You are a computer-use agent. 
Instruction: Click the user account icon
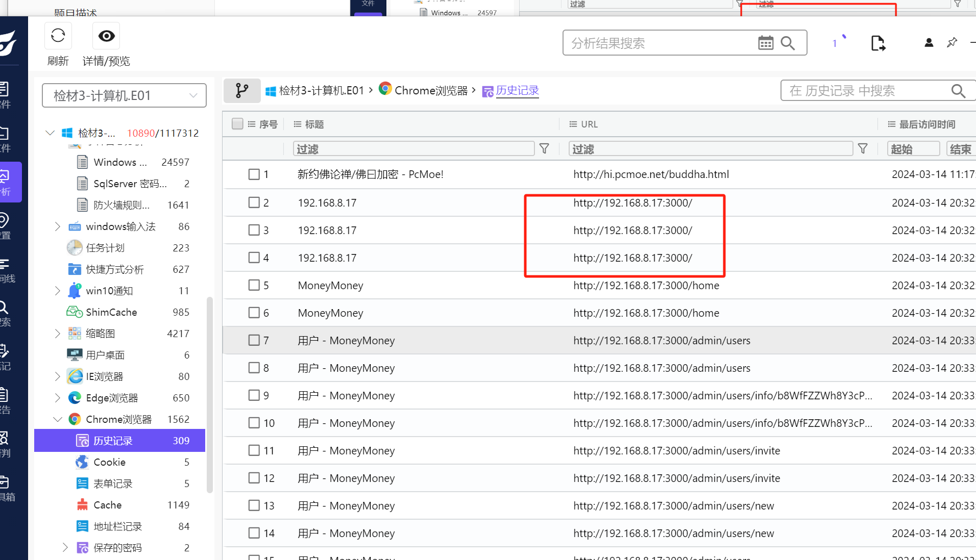(x=929, y=43)
